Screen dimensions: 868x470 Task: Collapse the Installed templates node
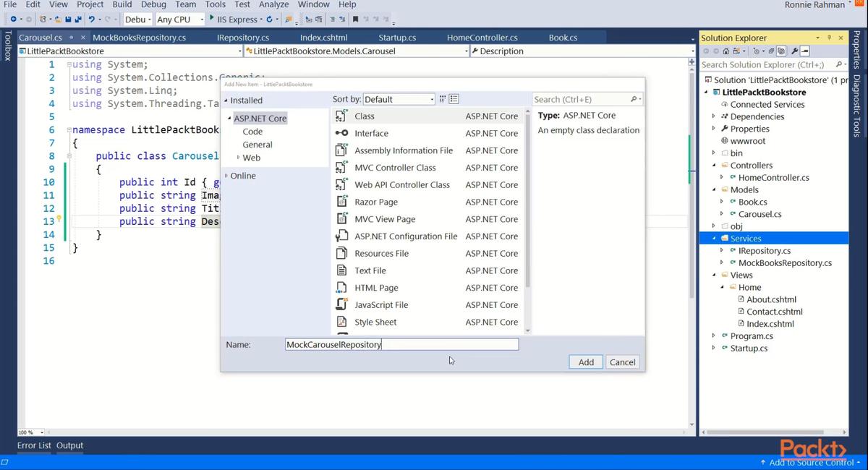pyautogui.click(x=226, y=101)
